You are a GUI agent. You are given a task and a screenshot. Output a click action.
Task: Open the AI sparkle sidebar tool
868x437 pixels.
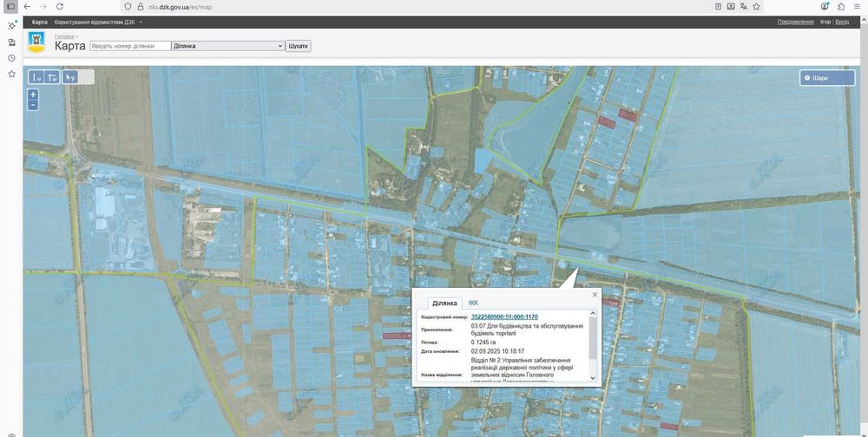click(11, 25)
